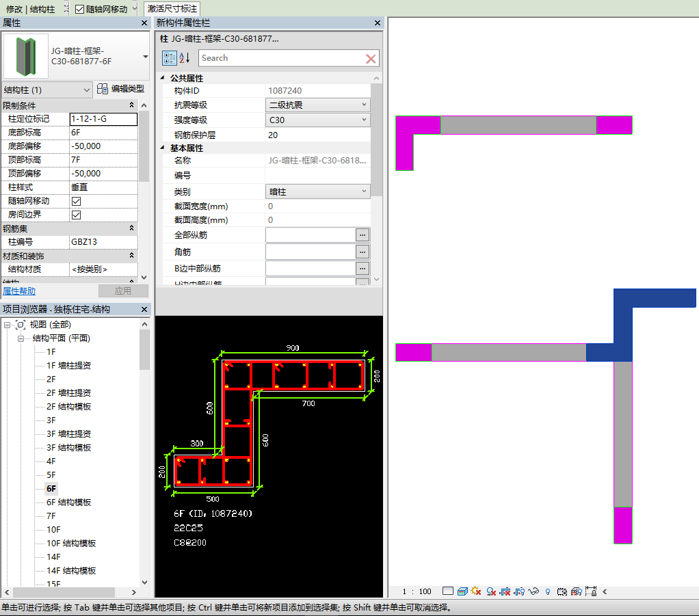Open ellipsis button for B边中部纵筋
The height and width of the screenshot is (616, 699).
(362, 268)
